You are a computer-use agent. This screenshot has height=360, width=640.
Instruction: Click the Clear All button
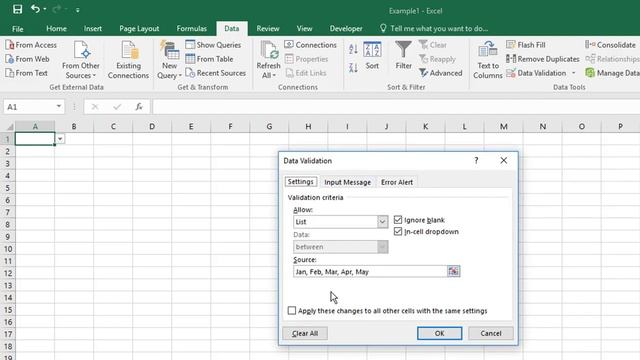coord(305,333)
